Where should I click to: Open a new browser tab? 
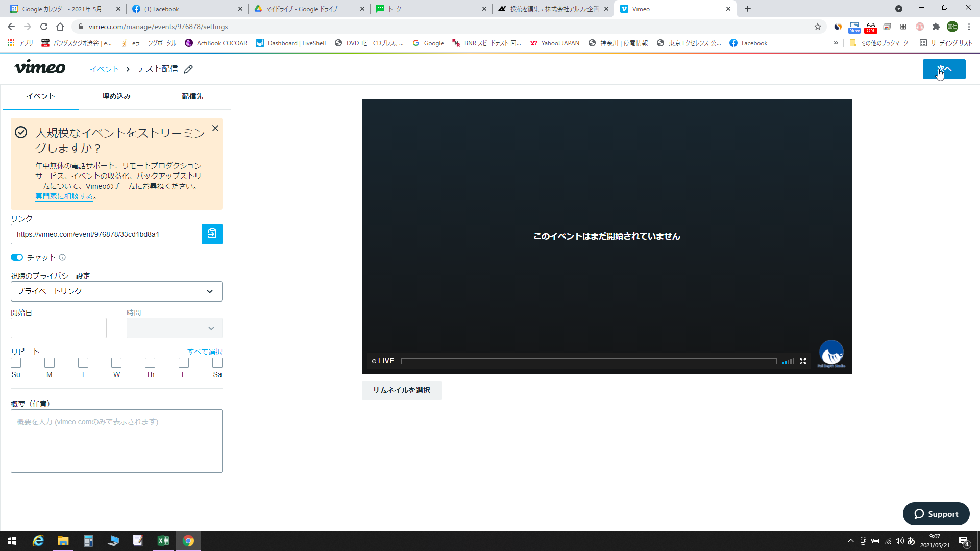click(748, 9)
